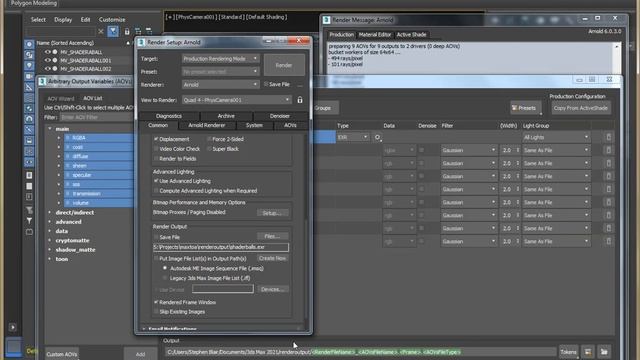The height and width of the screenshot is (360, 640).
Task: Delete the EXR driver row with trash icon
Action: click(x=609, y=138)
